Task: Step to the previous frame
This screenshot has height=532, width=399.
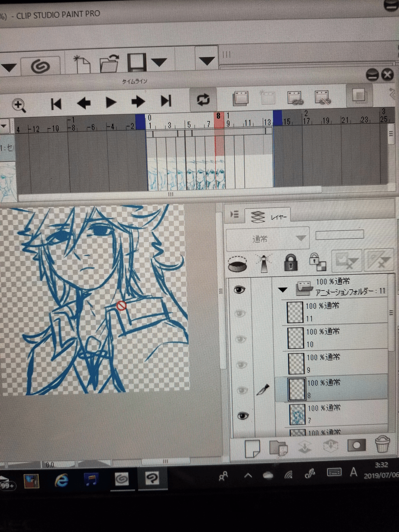Action: pyautogui.click(x=84, y=103)
